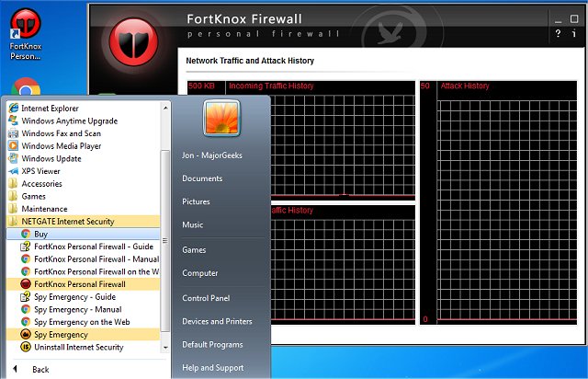Screen dimensions: 588x379
Task: Open FortKnox Personal Firewall - Guide
Action: click(x=83, y=247)
